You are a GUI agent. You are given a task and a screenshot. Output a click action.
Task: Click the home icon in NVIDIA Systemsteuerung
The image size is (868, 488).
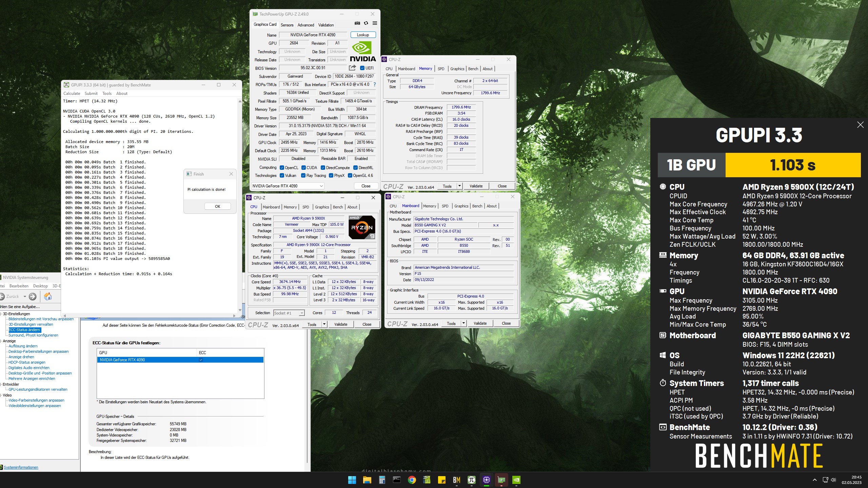click(48, 297)
